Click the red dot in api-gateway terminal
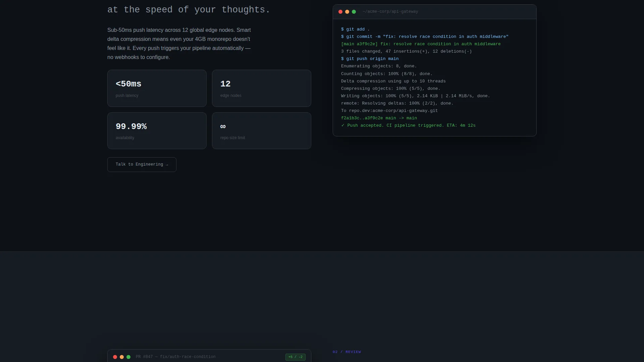This screenshot has width=644, height=362. coord(340,12)
